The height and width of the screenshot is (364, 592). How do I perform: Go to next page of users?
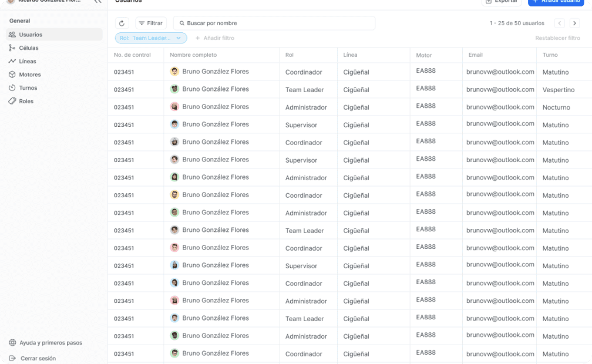coord(574,23)
